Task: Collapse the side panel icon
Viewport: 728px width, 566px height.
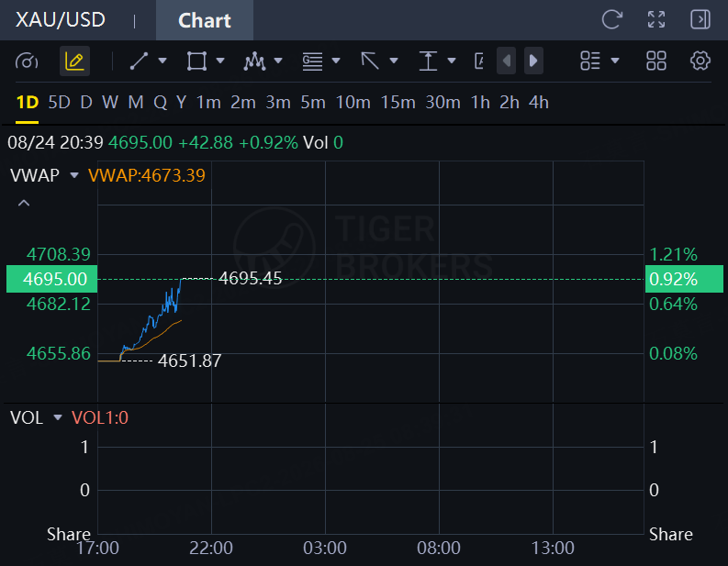Action: pos(700,20)
